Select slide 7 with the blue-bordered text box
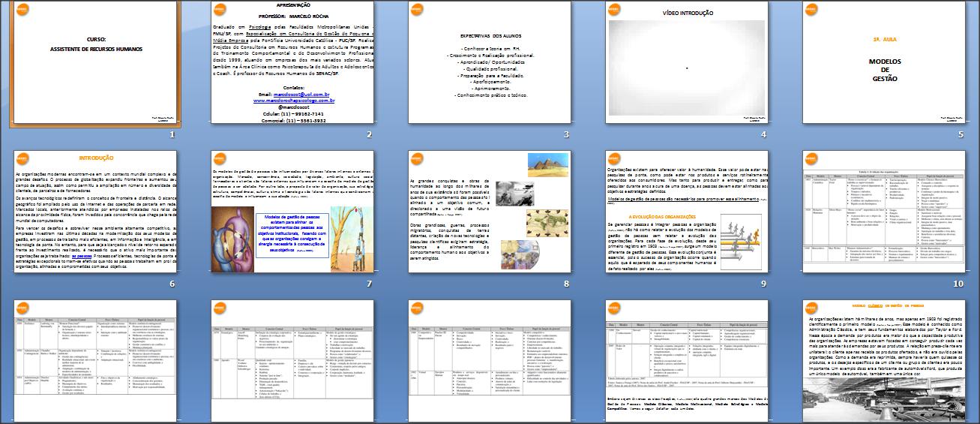This screenshot has width=980, height=424. pyautogui.click(x=292, y=212)
